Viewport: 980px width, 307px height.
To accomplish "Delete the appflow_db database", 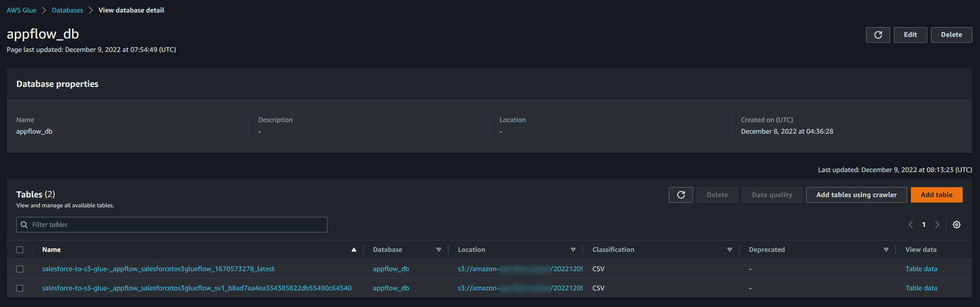I will tap(951, 35).
